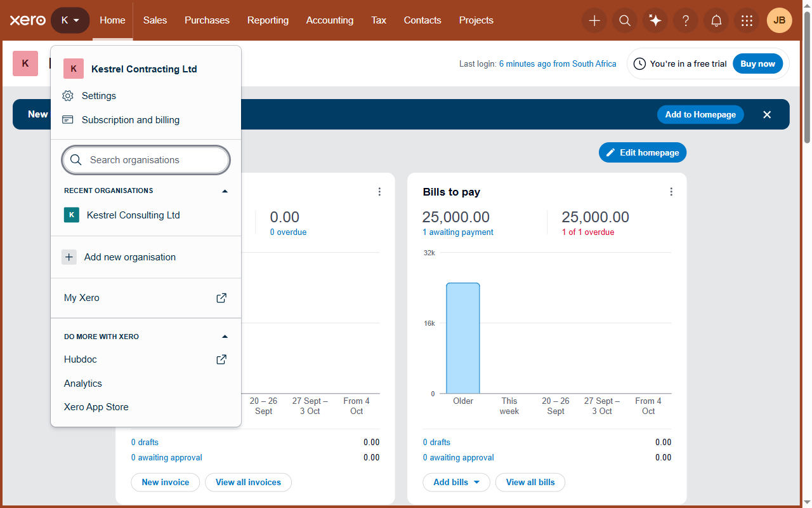This screenshot has height=508, width=812.
Task: Open the Add bills dropdown
Action: (x=456, y=483)
